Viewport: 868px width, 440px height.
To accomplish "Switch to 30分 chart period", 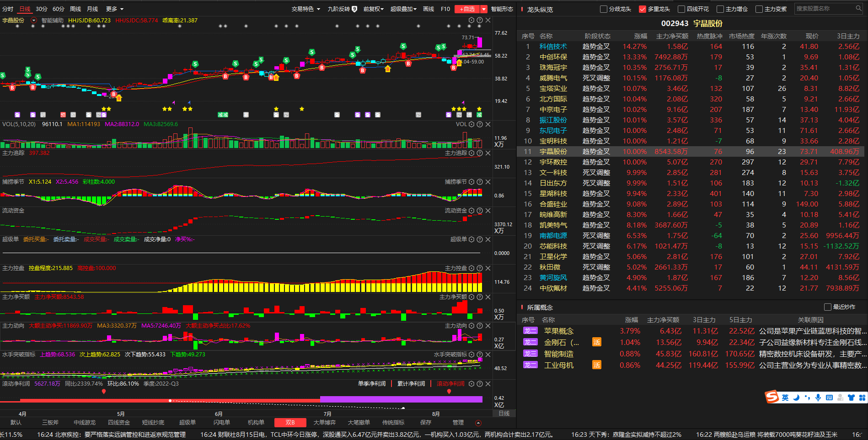I will click(x=42, y=9).
